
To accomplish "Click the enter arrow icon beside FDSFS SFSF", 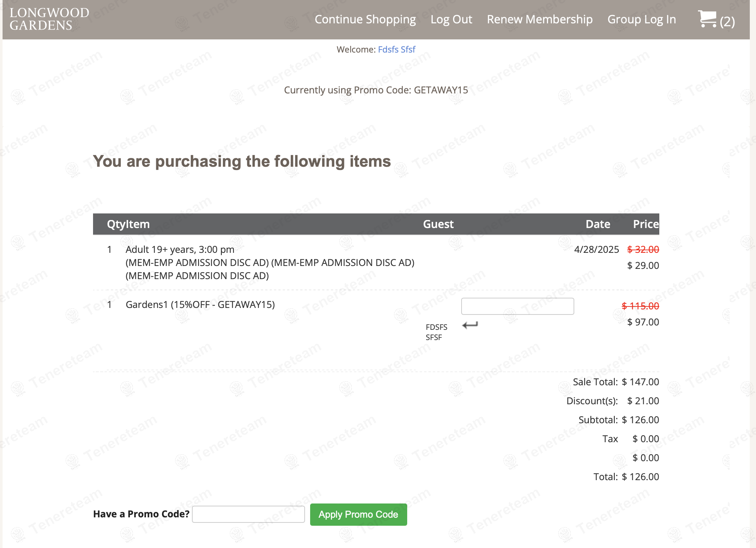I will pos(470,325).
